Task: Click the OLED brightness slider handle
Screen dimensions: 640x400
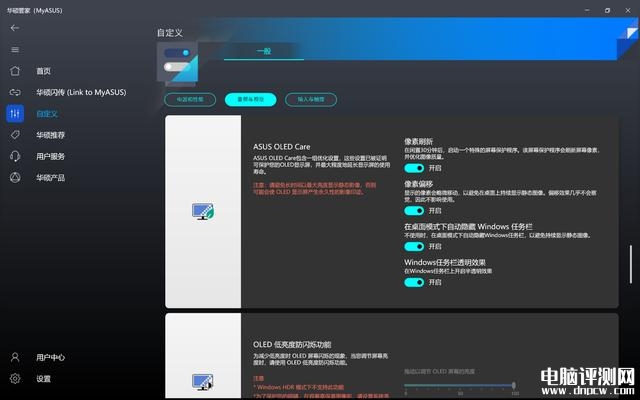Action: click(513, 385)
